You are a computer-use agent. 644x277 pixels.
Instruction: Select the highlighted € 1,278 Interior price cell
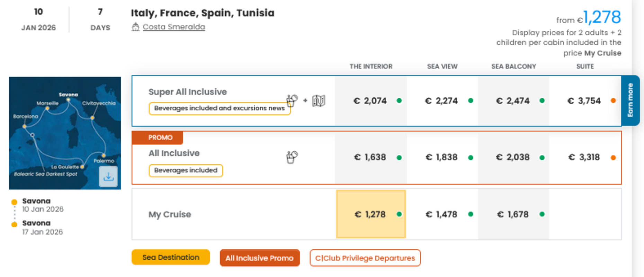[370, 214]
